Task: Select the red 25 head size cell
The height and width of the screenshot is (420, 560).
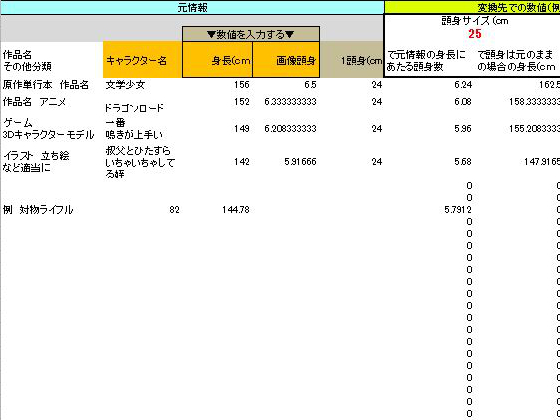Action: tap(475, 34)
